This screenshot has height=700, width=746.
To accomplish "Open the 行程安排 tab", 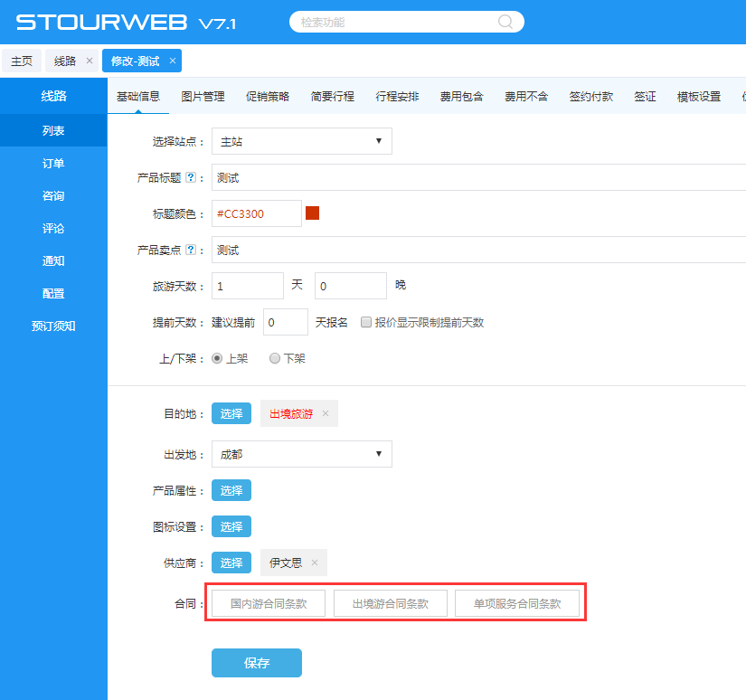I will (397, 97).
